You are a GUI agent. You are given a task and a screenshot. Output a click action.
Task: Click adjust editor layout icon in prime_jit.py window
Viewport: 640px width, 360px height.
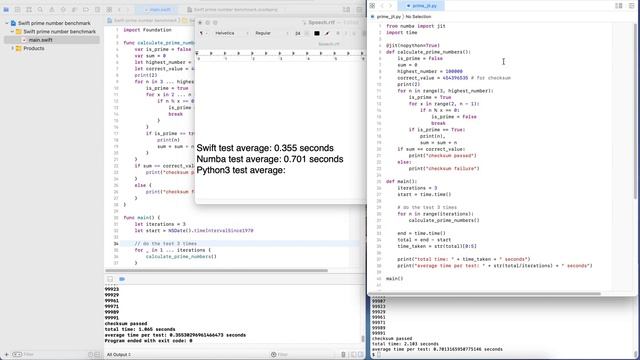tap(631, 6)
